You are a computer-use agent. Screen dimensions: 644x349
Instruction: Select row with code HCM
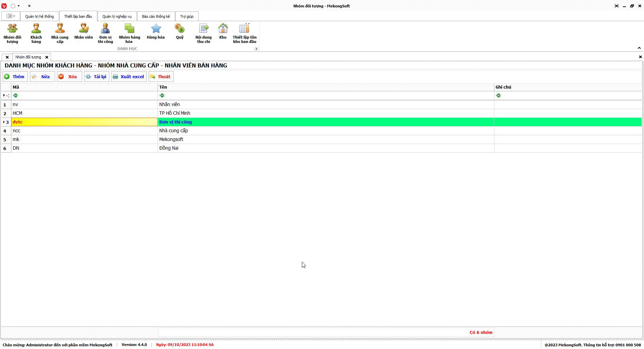85,113
